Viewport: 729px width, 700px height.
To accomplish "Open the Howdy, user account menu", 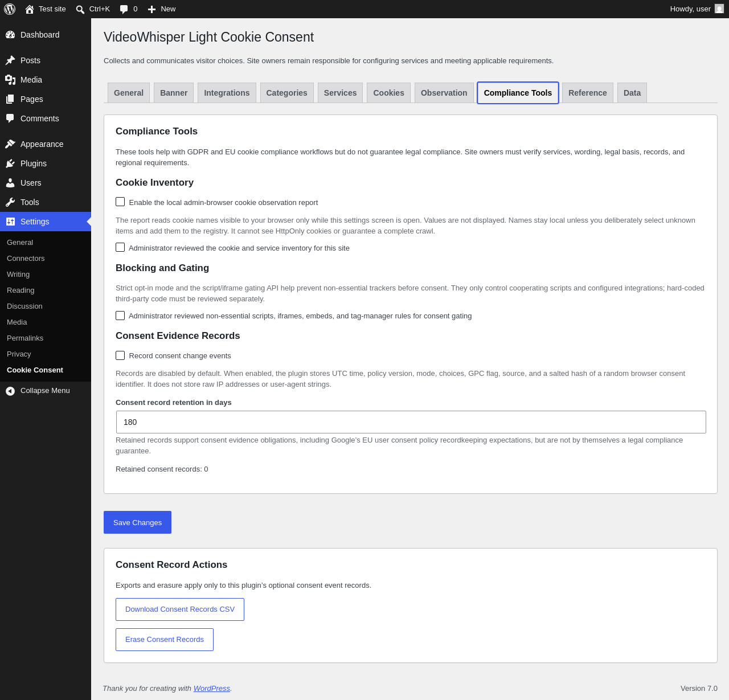I will (697, 9).
